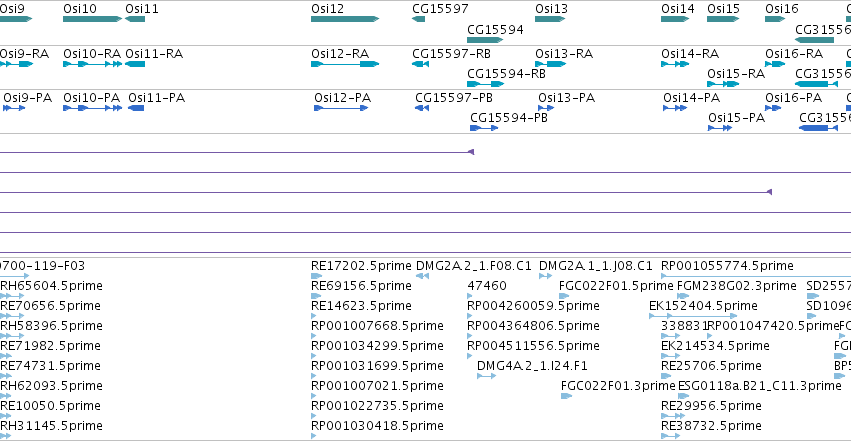Click the EK152404.5prime label
Viewport: 851px width, 441px height.
[703, 306]
